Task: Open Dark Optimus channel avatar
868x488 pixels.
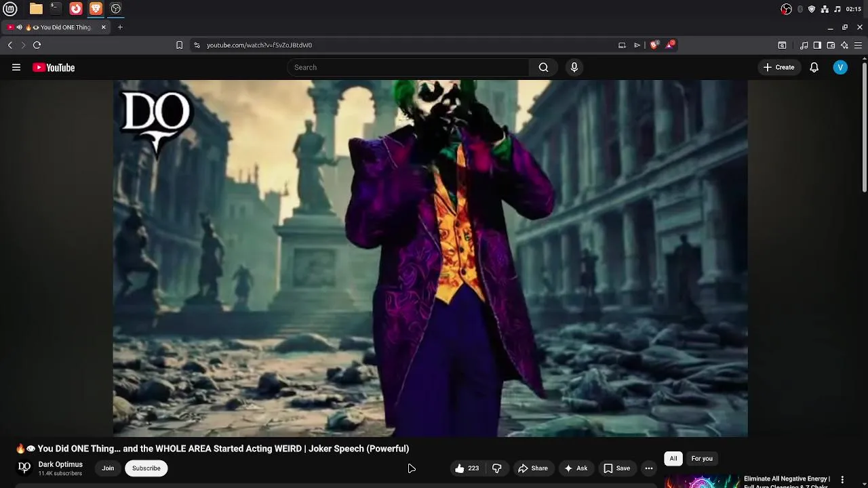Action: pyautogui.click(x=24, y=468)
